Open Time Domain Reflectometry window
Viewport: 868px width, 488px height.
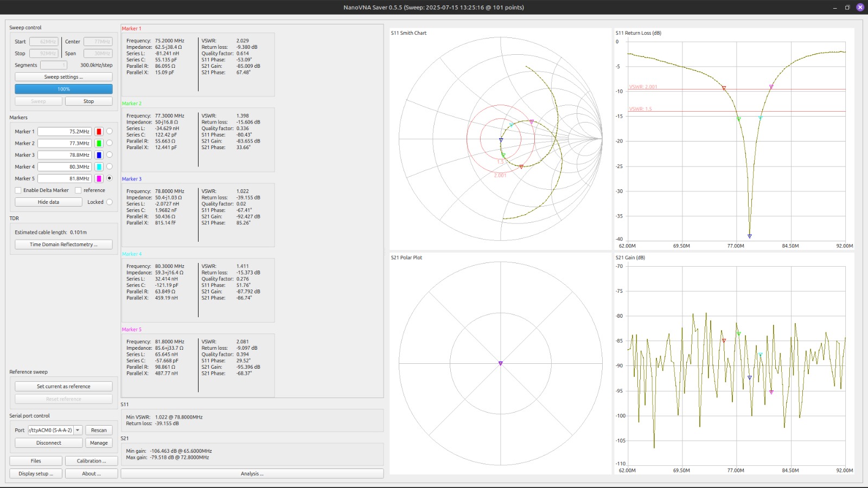[63, 245]
